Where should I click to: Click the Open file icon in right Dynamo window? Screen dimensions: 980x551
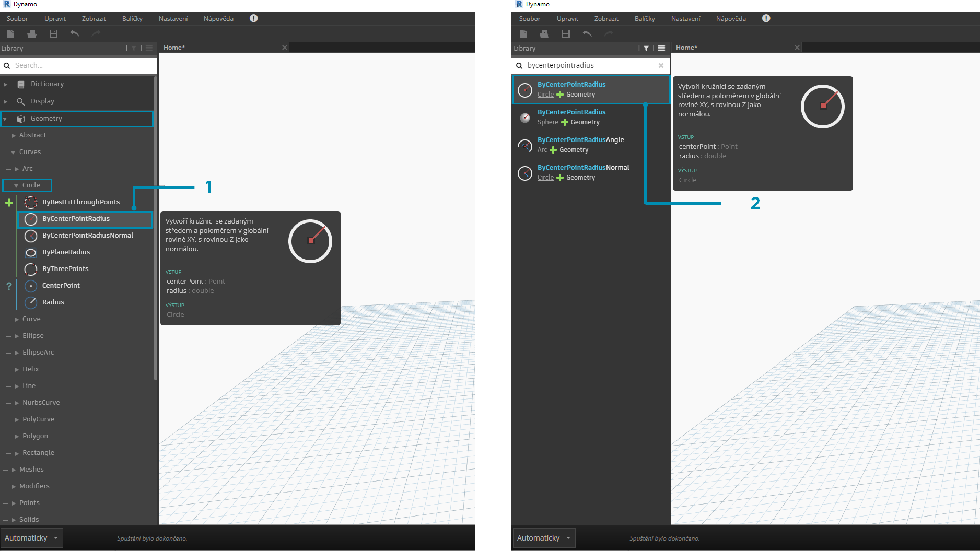tap(544, 34)
